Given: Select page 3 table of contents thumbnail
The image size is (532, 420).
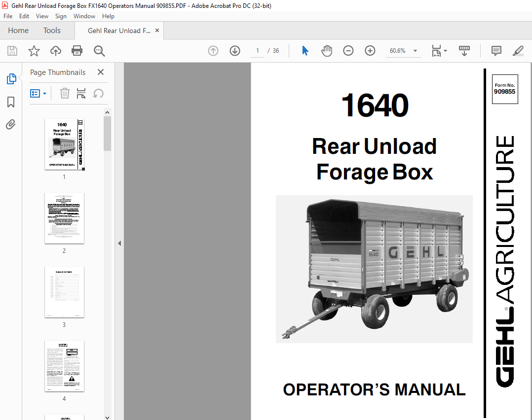Looking at the screenshot, I should tap(65, 292).
